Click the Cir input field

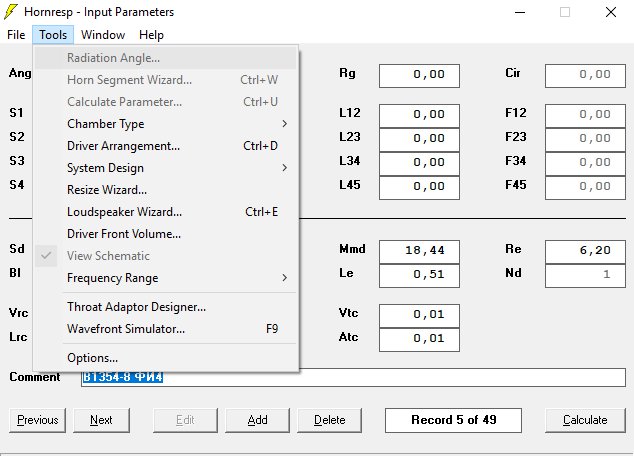(585, 76)
